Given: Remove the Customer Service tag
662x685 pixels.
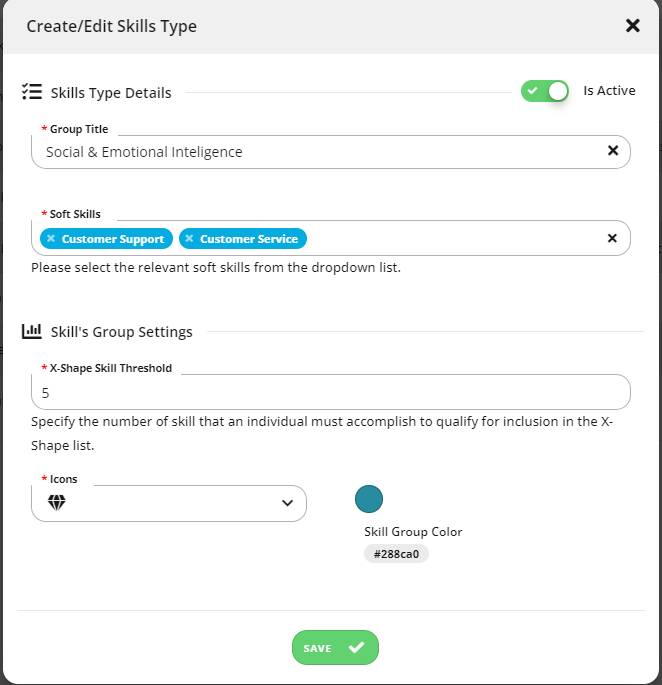Looking at the screenshot, I should pos(189,239).
